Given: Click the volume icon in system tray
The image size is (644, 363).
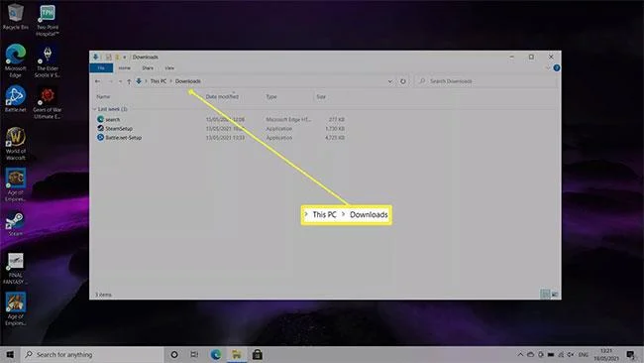Looking at the screenshot, I should (571, 354).
